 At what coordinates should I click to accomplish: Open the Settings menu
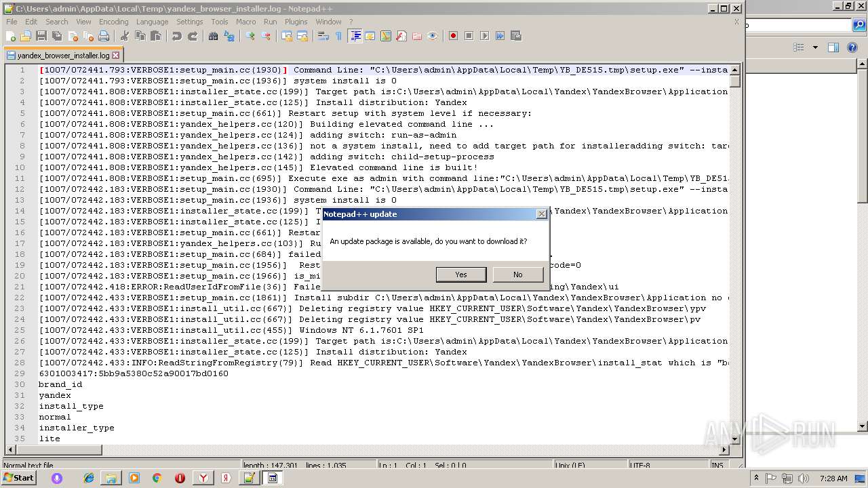(190, 22)
